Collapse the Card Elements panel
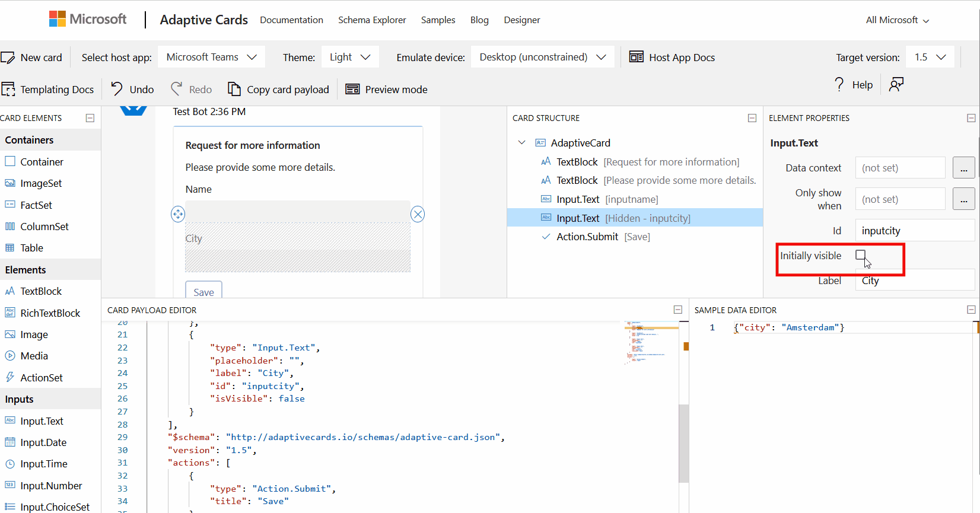The image size is (980, 513). pyautogui.click(x=90, y=118)
